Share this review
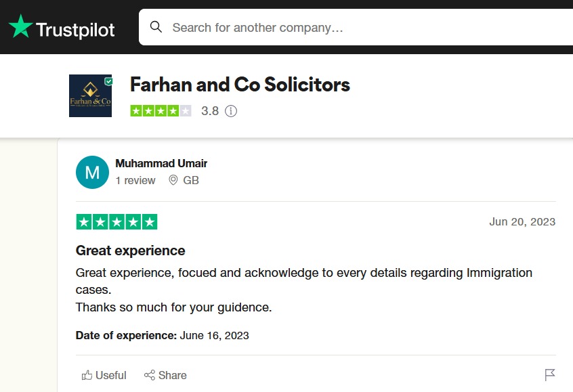This screenshot has width=573, height=392. tap(165, 375)
